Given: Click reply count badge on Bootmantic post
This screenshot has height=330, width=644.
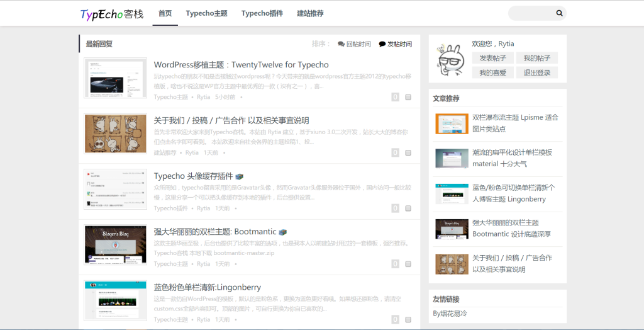Looking at the screenshot, I should 395,264.
